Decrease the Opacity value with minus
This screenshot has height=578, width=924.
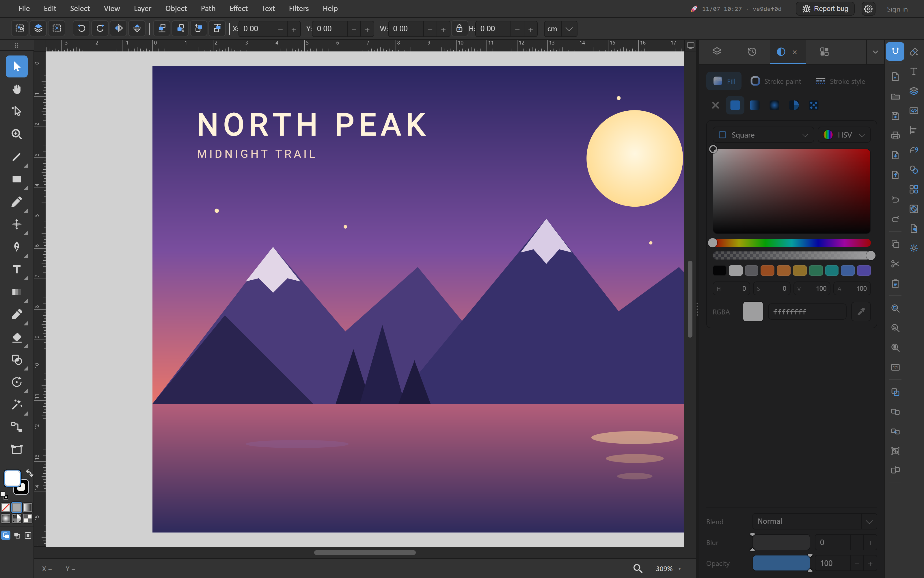(x=857, y=564)
